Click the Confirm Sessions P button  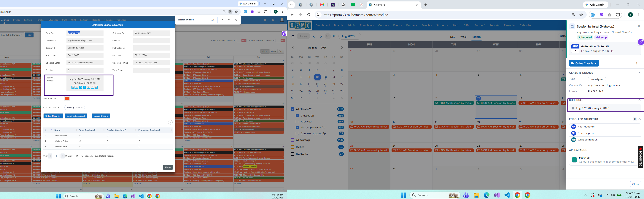(x=76, y=116)
